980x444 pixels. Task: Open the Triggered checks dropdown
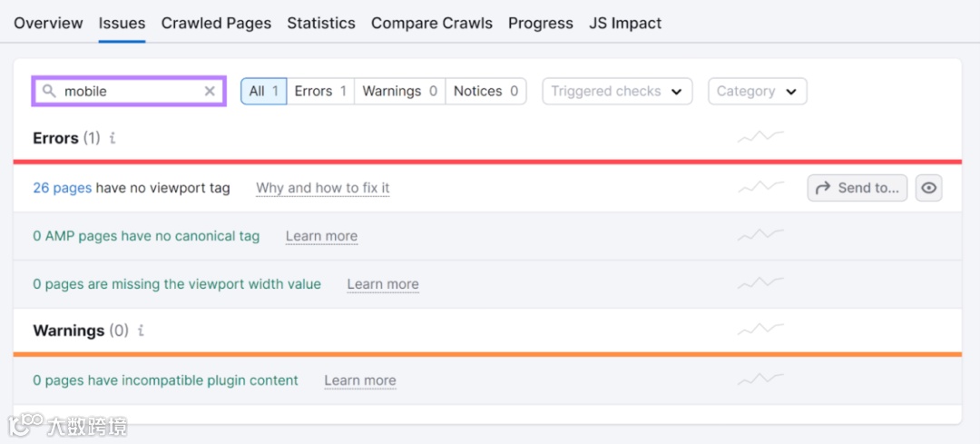617,91
